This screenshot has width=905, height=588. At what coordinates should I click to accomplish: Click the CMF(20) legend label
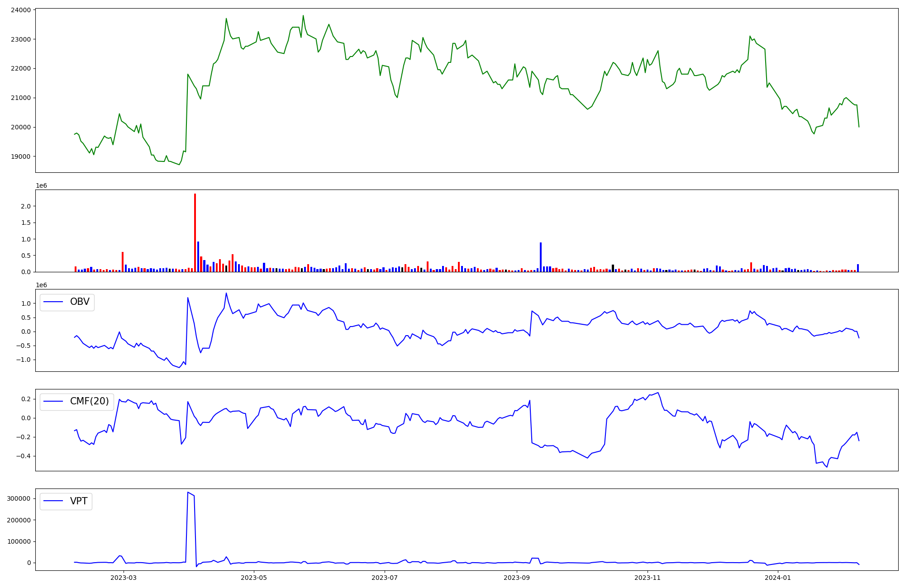89,401
